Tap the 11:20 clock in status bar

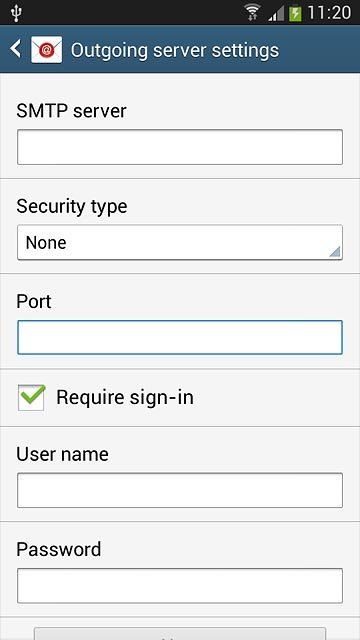pos(329,13)
